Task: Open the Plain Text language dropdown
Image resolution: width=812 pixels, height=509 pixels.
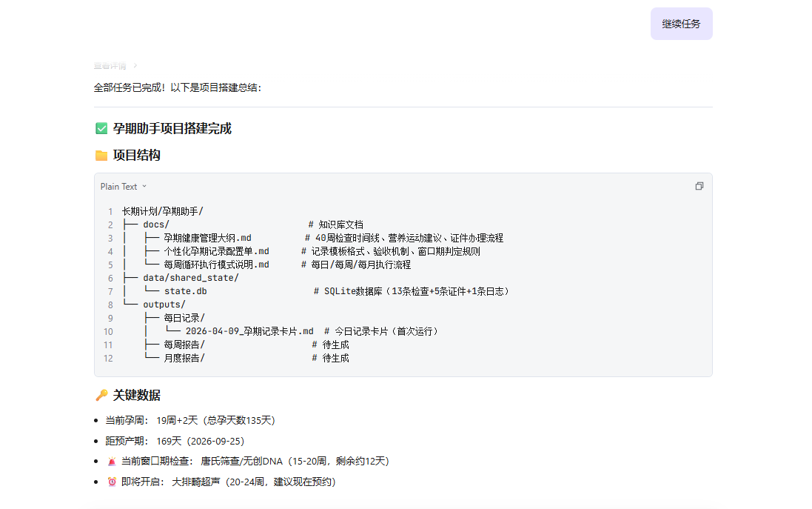Action: tap(124, 187)
